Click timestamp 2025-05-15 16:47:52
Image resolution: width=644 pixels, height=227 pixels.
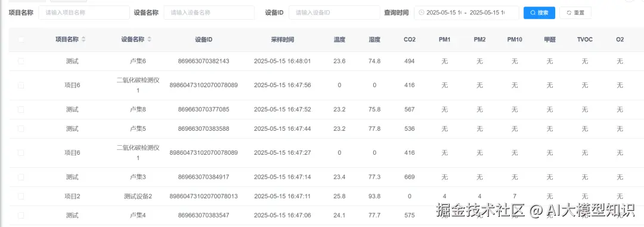(x=283, y=110)
